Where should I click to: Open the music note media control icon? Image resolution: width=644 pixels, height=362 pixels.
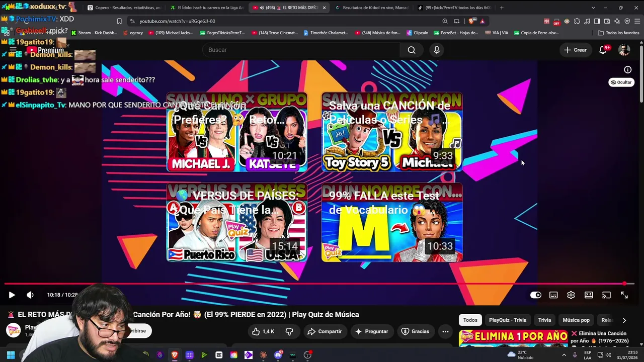click(587, 21)
